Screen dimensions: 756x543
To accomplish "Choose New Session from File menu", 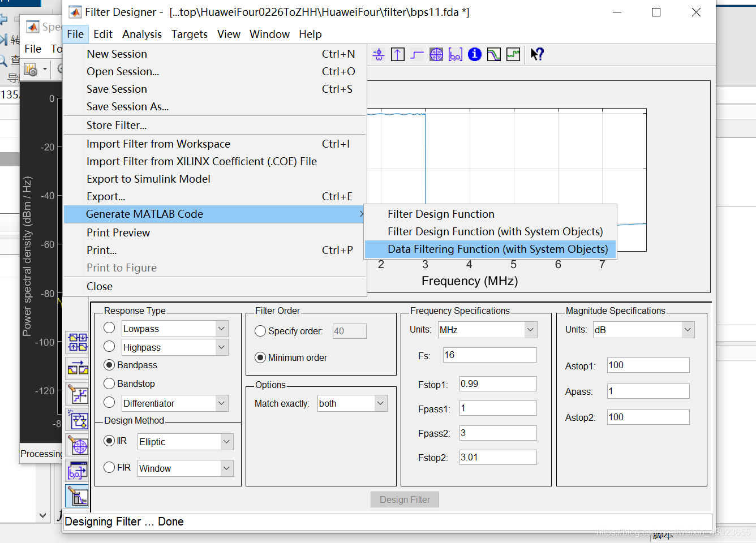I will (x=215, y=54).
